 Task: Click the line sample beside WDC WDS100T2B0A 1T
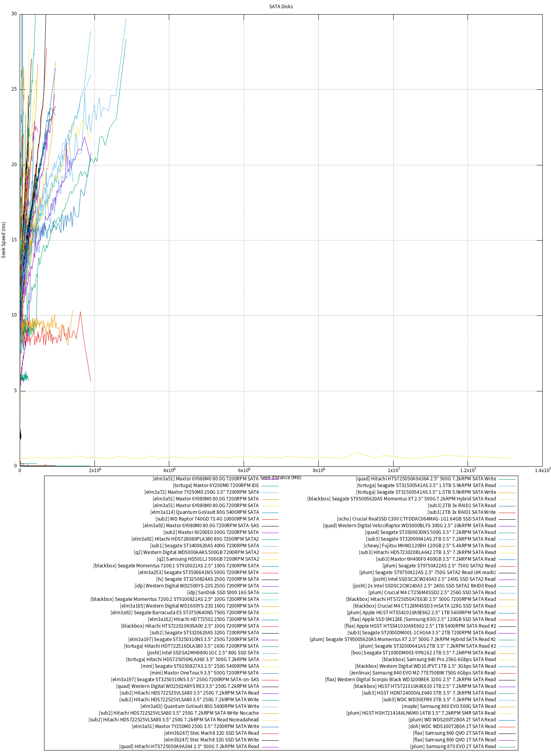(x=507, y=726)
